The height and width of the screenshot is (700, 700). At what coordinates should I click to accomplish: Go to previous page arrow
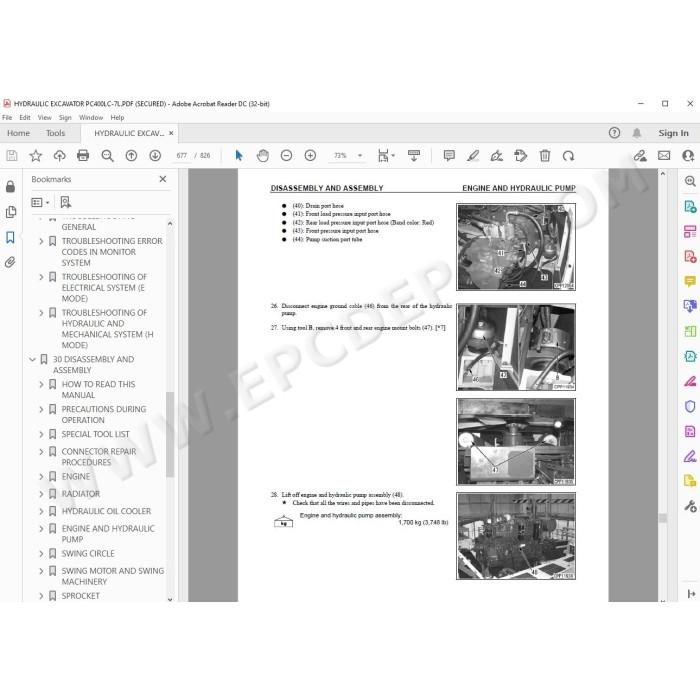(131, 155)
